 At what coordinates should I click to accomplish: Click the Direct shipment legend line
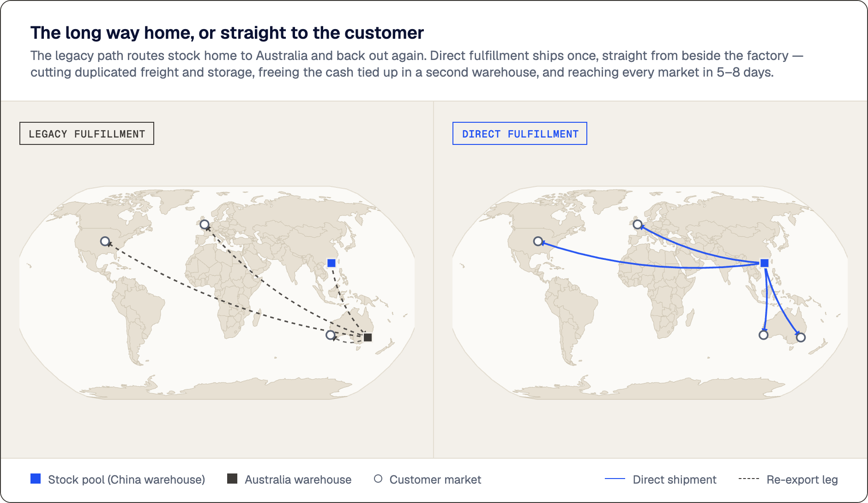pyautogui.click(x=615, y=479)
